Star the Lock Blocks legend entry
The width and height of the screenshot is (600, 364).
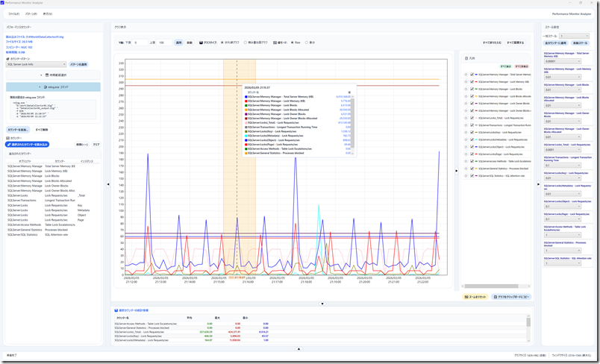click(466, 89)
